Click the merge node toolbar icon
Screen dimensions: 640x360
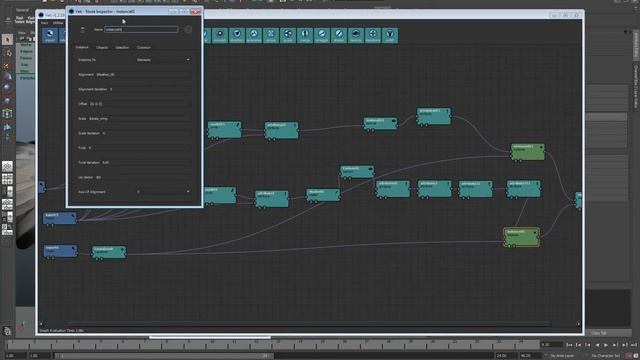click(305, 35)
